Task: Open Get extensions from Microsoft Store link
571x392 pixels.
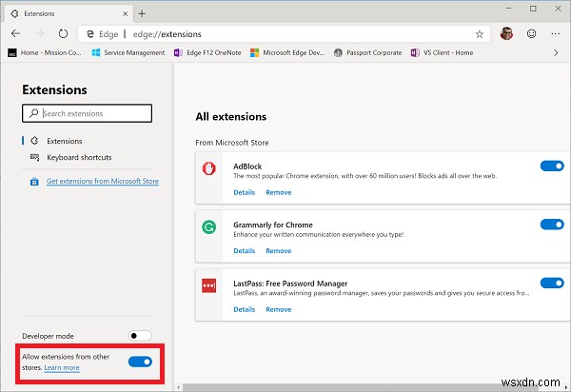Action: (x=103, y=181)
